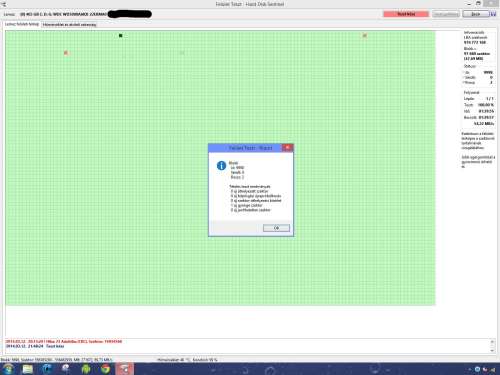Launch Internet Explorer from the taskbar
Viewport: 500px width, 375px height.
coord(47,369)
